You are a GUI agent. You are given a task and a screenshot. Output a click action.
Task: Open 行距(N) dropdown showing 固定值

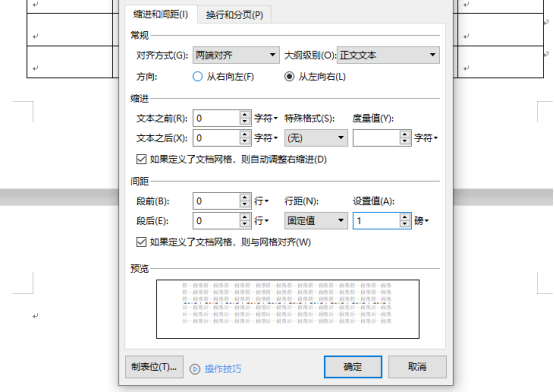click(x=316, y=221)
